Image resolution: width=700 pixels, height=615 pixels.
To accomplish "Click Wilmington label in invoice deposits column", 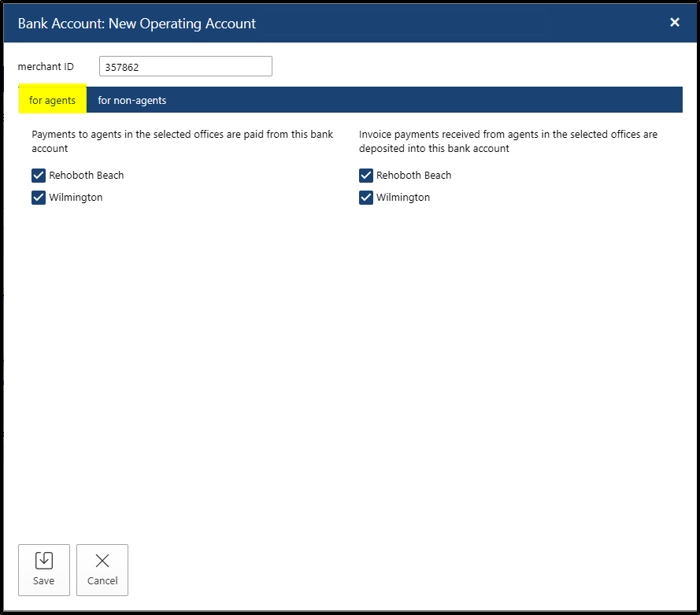I will tap(403, 198).
